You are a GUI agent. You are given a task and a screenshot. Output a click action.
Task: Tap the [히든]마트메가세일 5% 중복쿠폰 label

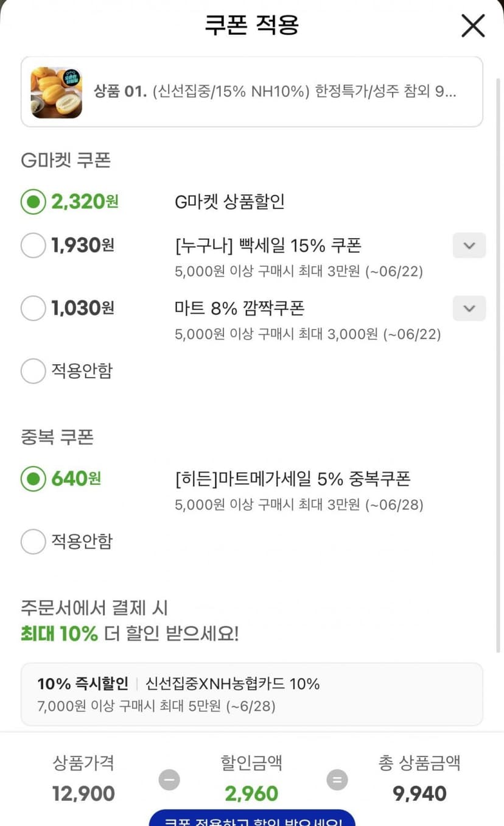pos(292,479)
